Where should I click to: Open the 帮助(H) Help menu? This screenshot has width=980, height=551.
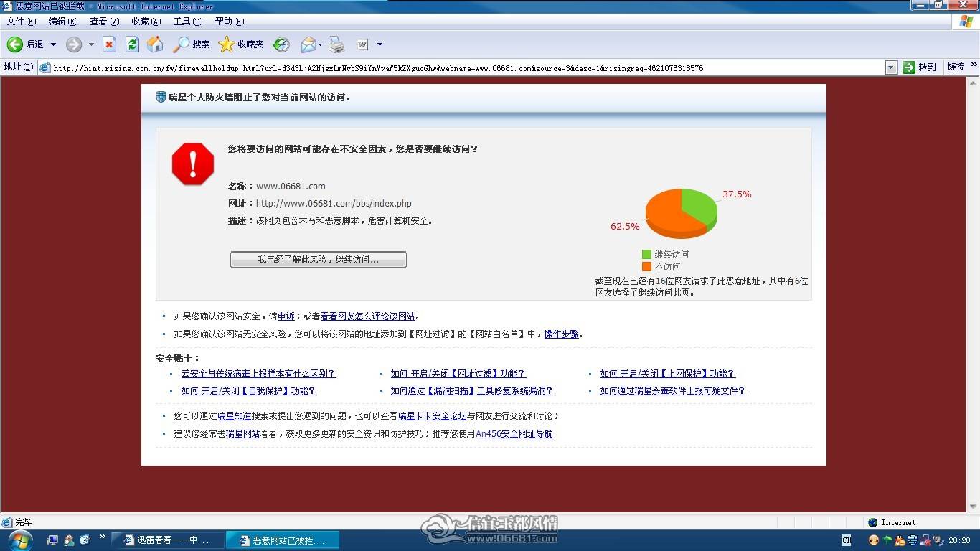tap(230, 22)
